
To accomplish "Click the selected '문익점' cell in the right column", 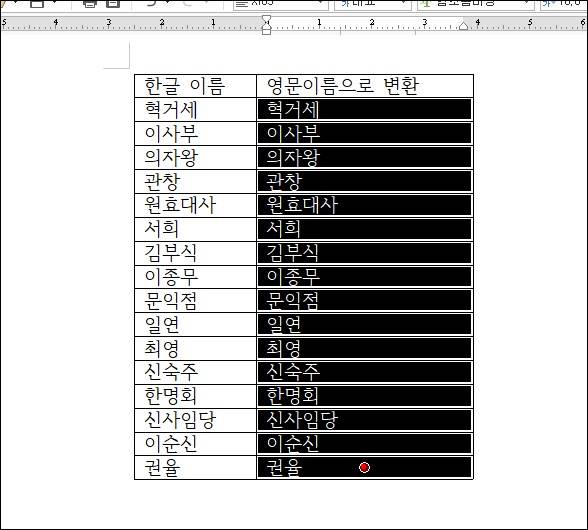I will [364, 301].
